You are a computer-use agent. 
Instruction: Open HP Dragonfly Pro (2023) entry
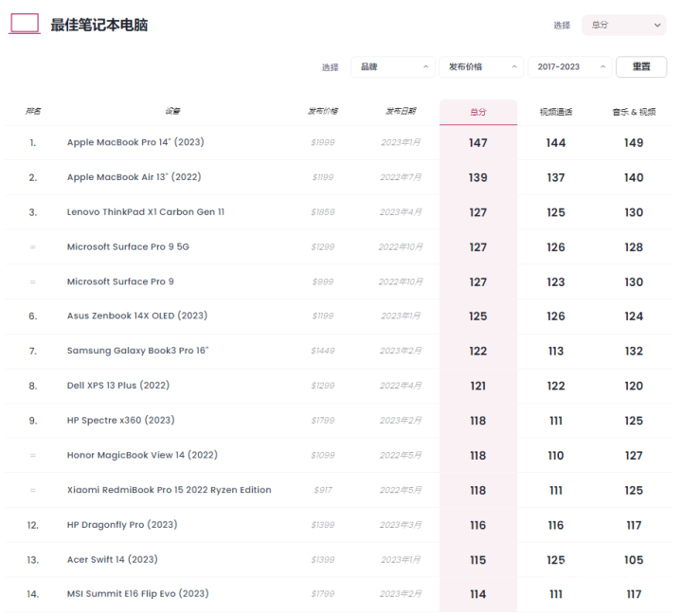click(x=122, y=525)
